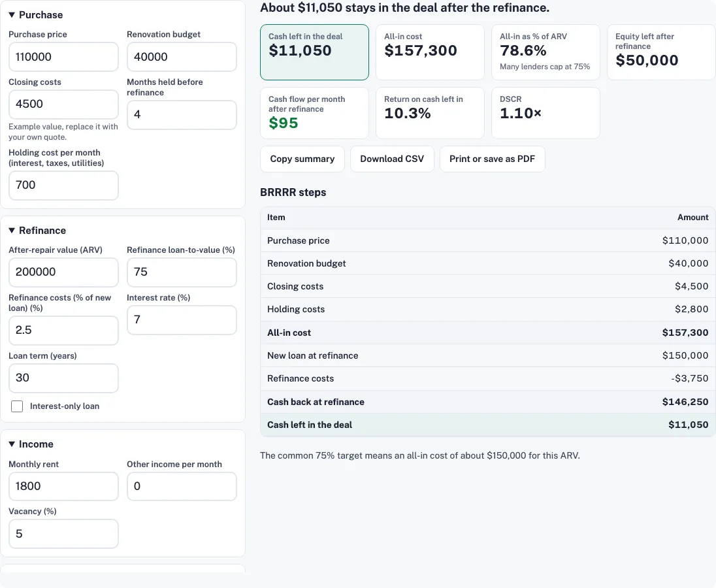Click the Holding costs table row
716x588 pixels.
(488, 309)
